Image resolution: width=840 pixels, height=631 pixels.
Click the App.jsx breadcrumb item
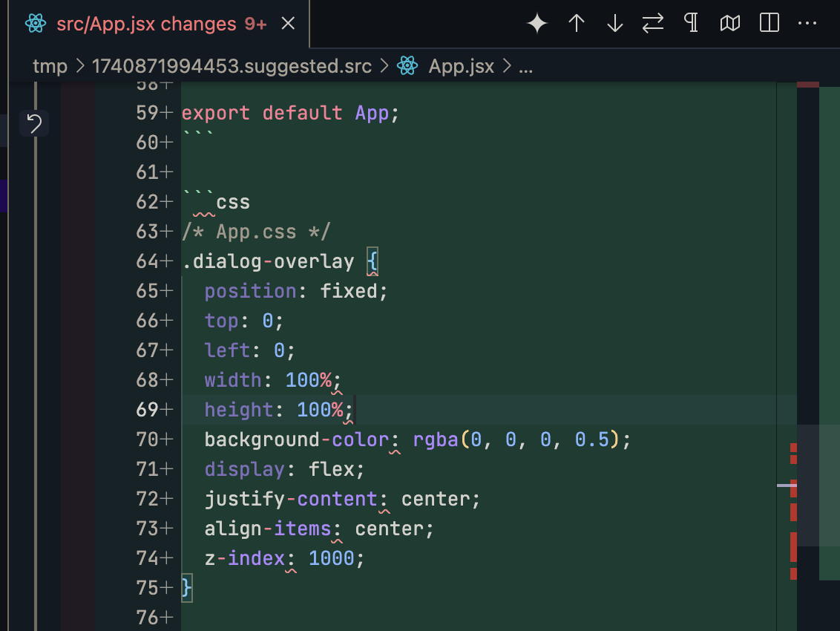[x=461, y=67]
